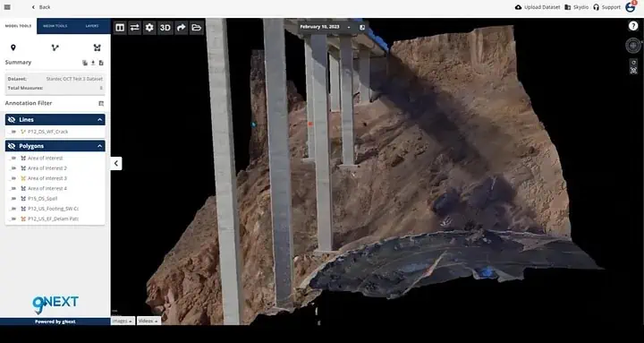Screen dimensions: 644x343
Task: Toggle split view layout
Action: 120,28
